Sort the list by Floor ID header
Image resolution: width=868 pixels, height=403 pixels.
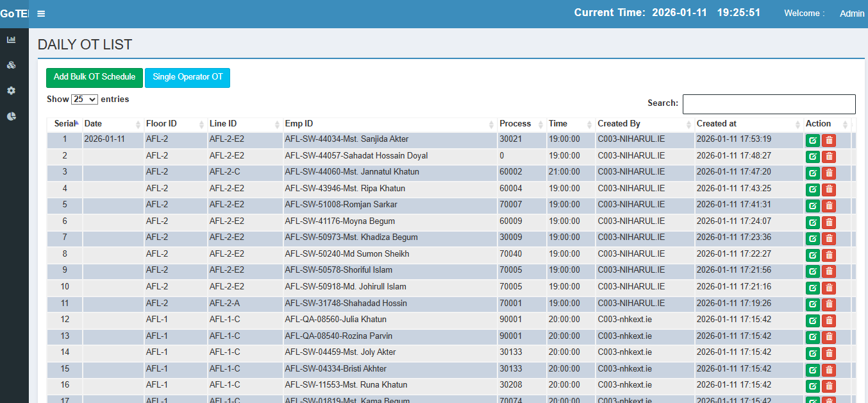pyautogui.click(x=174, y=124)
